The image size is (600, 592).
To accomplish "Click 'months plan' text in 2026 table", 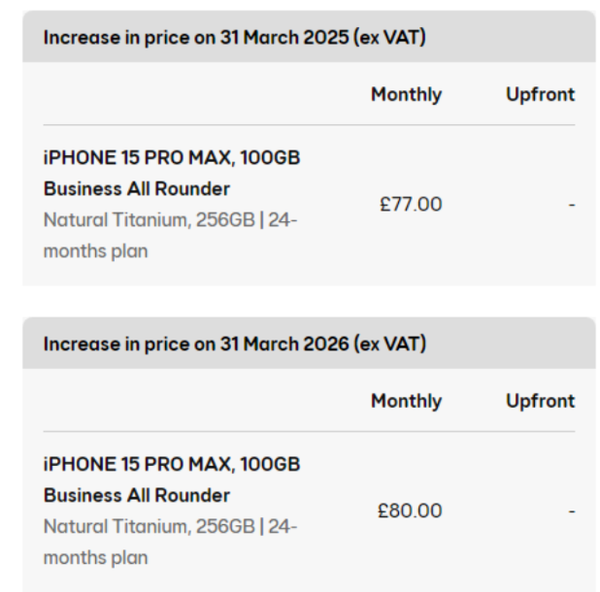I will (x=95, y=557).
